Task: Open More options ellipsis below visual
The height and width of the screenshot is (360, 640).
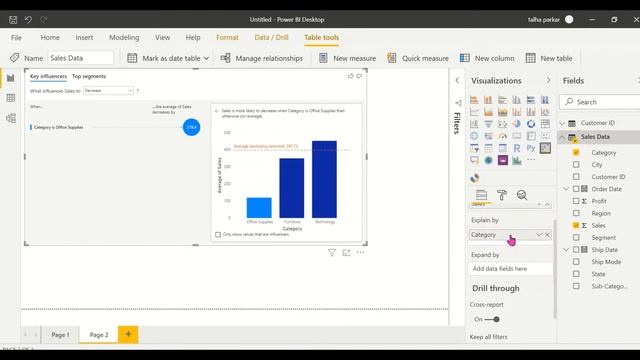Action: [360, 252]
